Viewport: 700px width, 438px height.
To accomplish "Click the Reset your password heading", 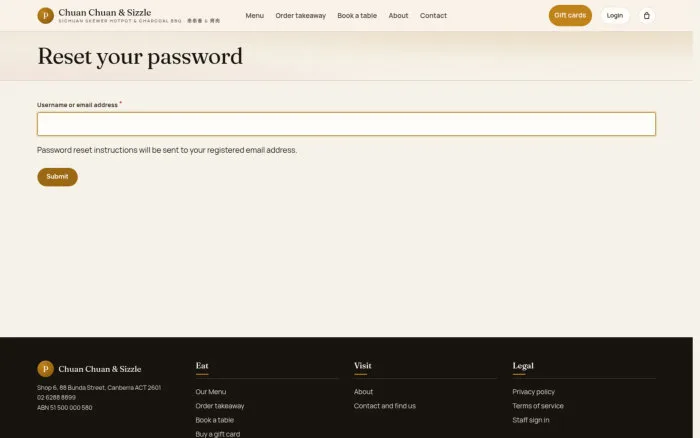I will pos(140,57).
